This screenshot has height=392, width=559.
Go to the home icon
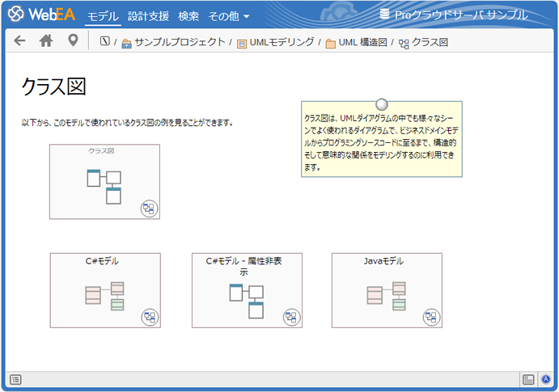[46, 40]
